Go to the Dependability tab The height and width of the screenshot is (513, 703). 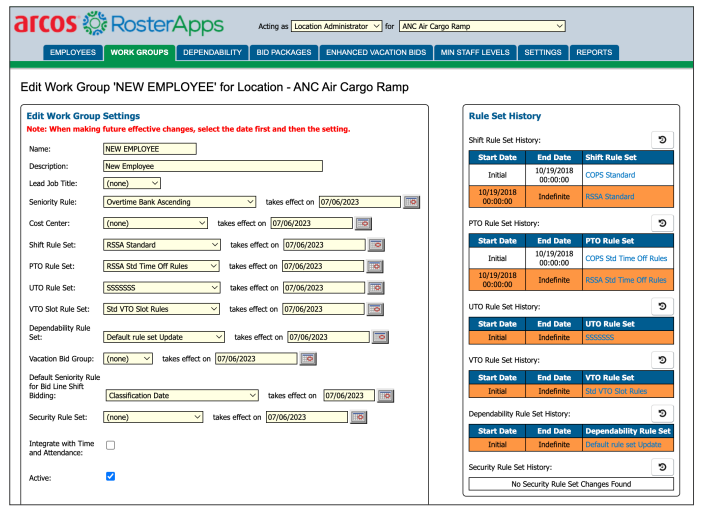point(212,52)
